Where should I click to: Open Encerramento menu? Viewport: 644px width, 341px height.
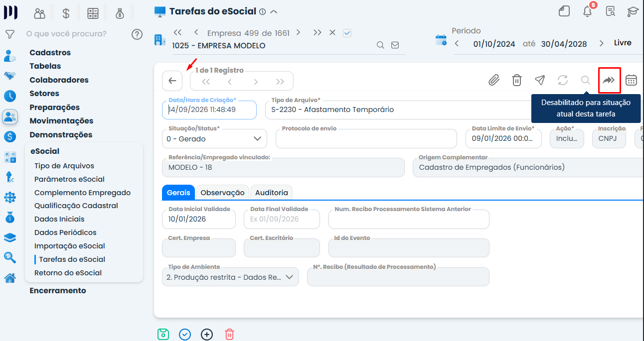[58, 290]
